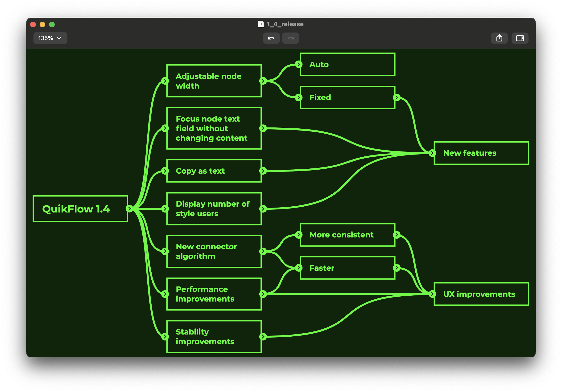Click Auto node incoming connector handle

click(299, 65)
